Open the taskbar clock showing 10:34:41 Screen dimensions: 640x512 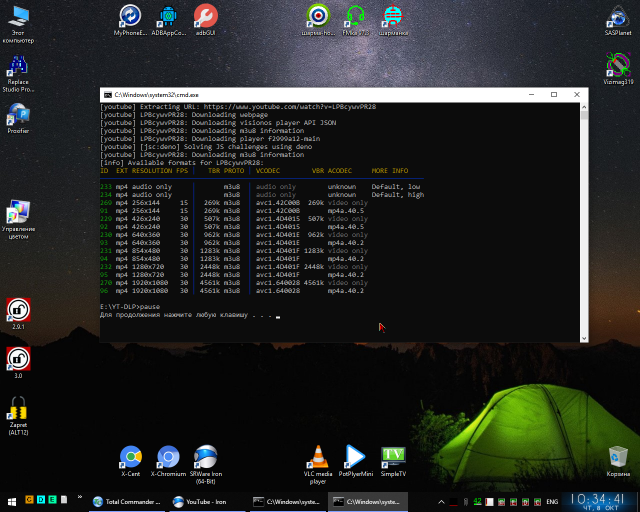[x=597, y=502]
